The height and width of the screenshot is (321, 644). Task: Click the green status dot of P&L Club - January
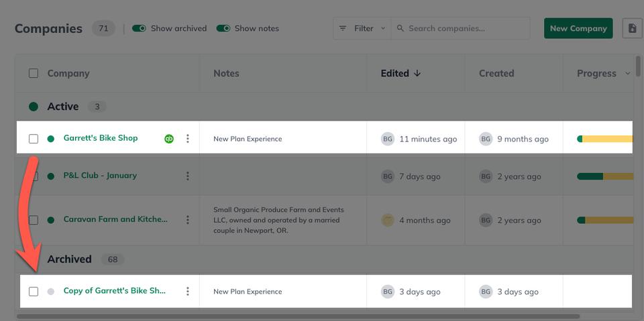[50, 176]
